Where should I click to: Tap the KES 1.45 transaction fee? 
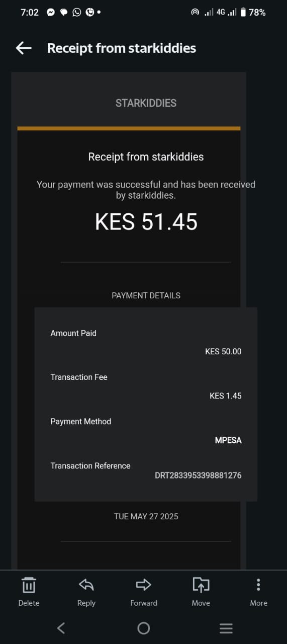pos(226,396)
